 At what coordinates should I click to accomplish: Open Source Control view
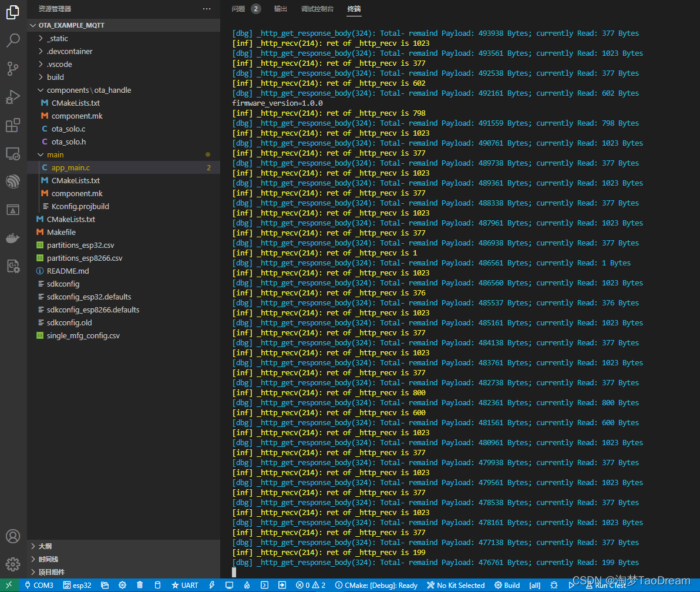click(x=13, y=68)
